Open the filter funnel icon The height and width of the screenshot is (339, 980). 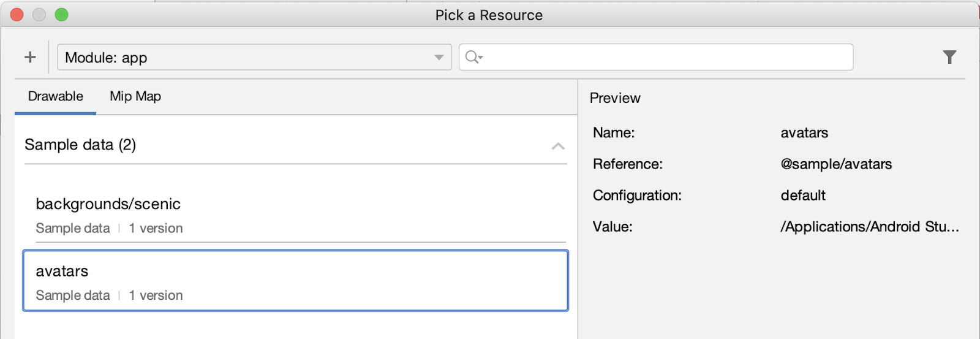949,57
